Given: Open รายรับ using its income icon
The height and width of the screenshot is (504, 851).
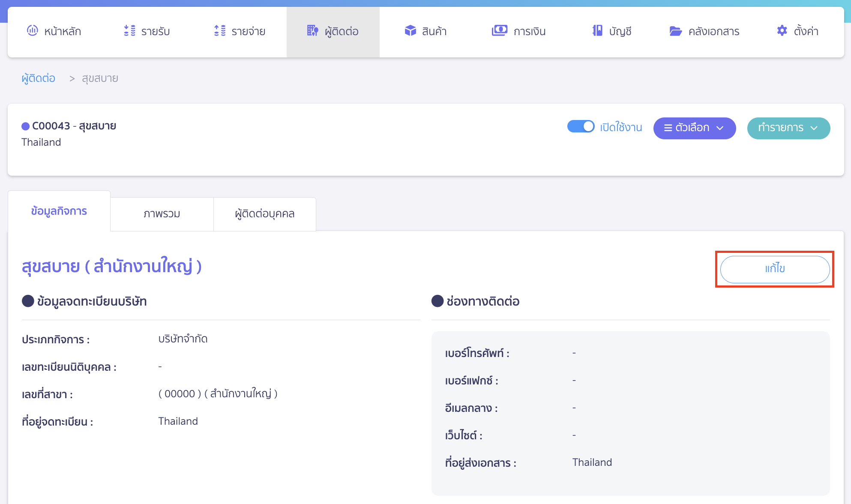Looking at the screenshot, I should tap(128, 31).
